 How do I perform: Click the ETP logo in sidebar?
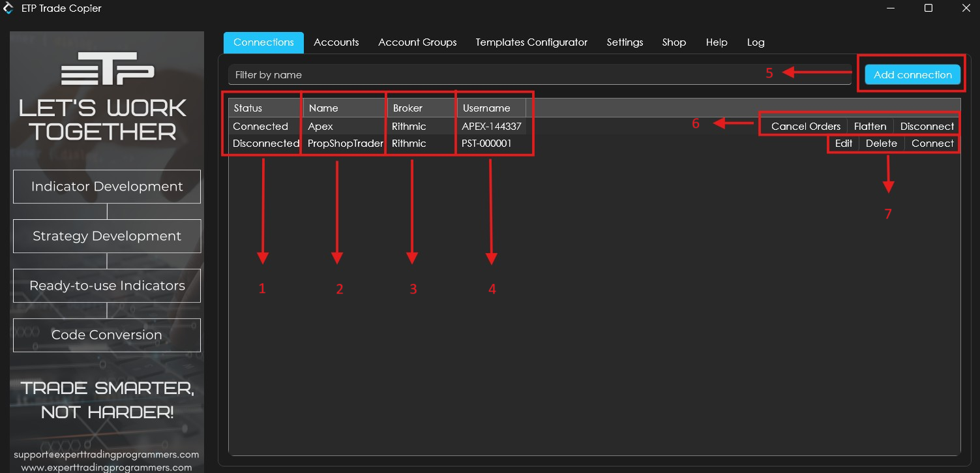pos(108,69)
